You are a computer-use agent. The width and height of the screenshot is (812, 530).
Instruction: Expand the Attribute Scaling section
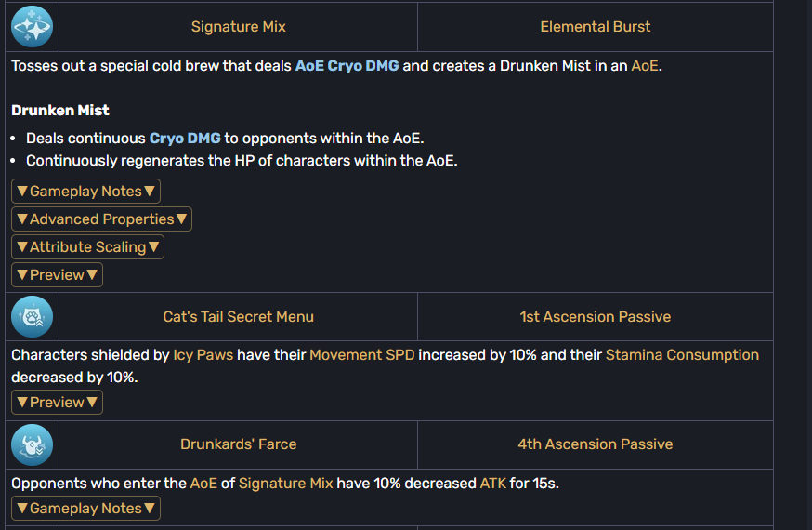coord(87,247)
